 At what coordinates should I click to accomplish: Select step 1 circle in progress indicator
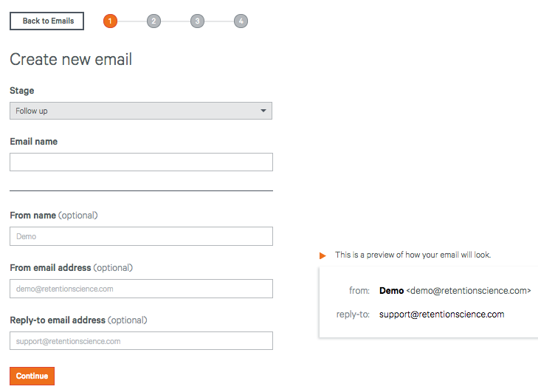tap(110, 21)
